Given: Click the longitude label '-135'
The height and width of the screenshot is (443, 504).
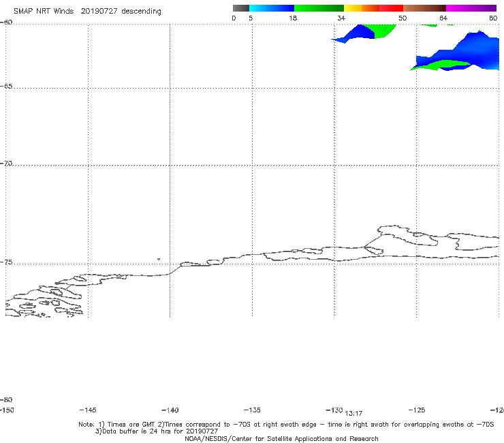Looking at the screenshot, I should 252,410.
